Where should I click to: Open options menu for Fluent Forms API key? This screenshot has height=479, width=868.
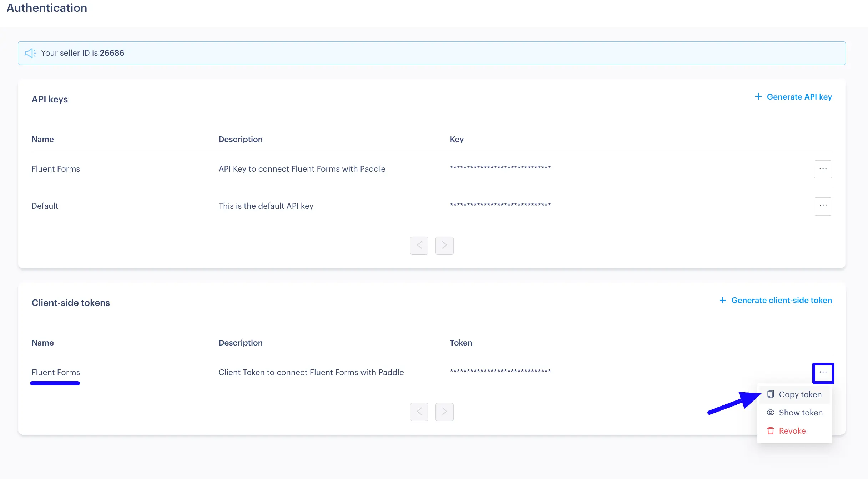[x=823, y=169]
